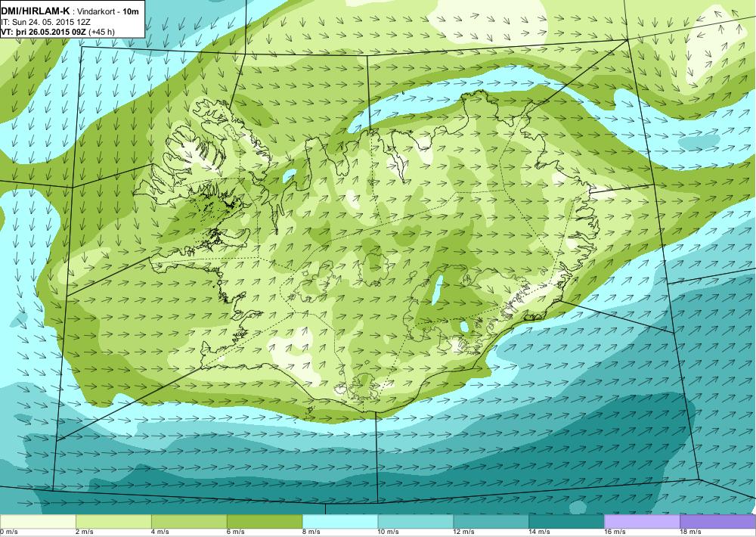The image size is (756, 537).
Task: Click the light purple 16–18 m/s legend swatch
Action: click(642, 522)
